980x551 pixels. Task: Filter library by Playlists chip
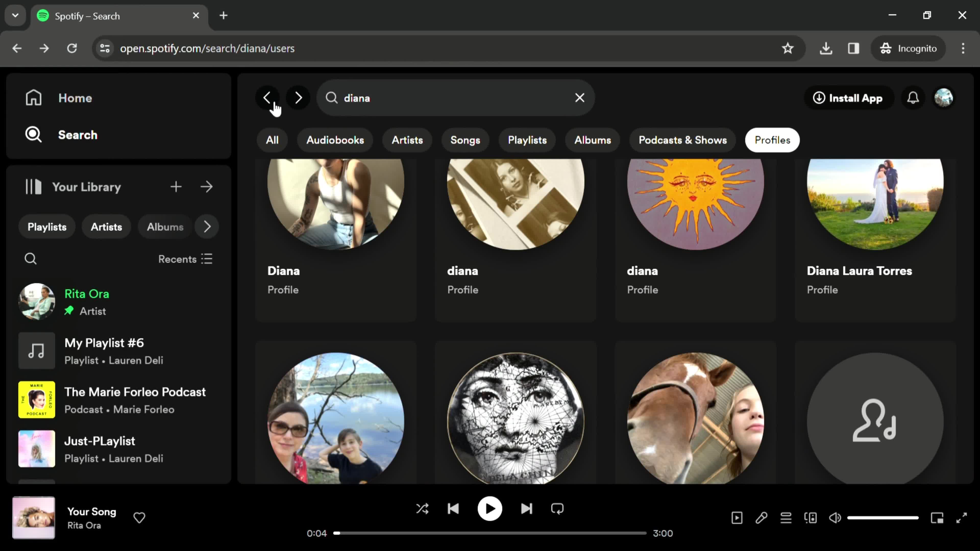pos(47,227)
